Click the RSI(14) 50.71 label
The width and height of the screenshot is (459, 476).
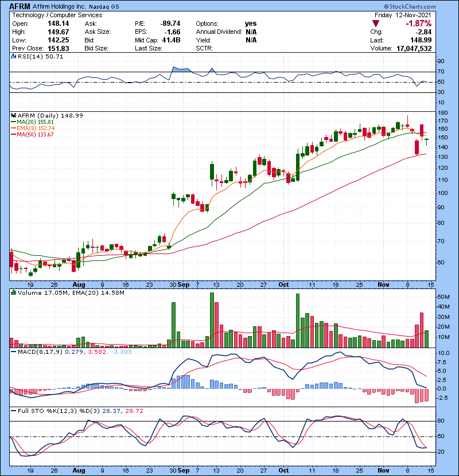(40, 56)
